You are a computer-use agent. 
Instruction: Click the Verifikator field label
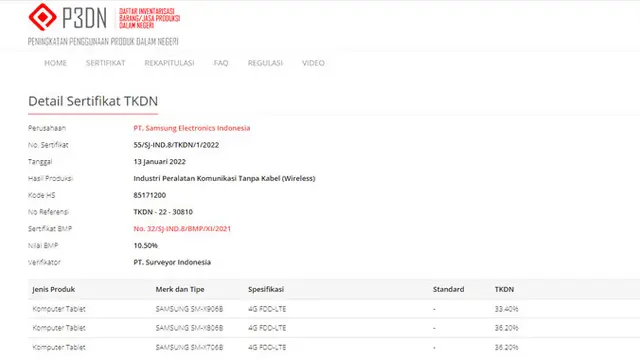point(44,262)
